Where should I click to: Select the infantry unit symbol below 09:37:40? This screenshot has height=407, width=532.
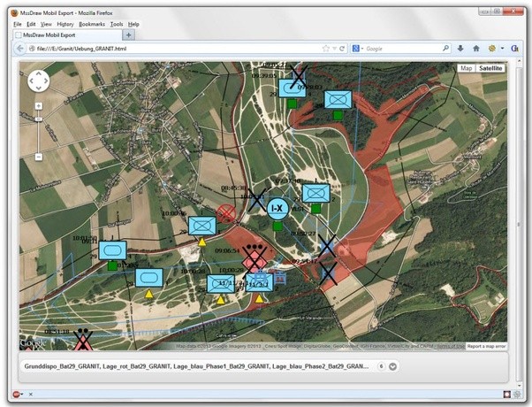point(315,193)
